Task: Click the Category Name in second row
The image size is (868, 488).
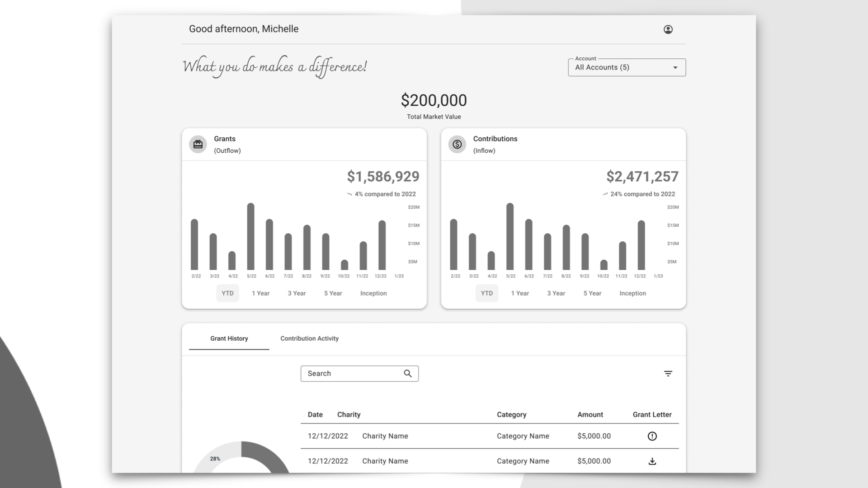Action: [x=523, y=461]
